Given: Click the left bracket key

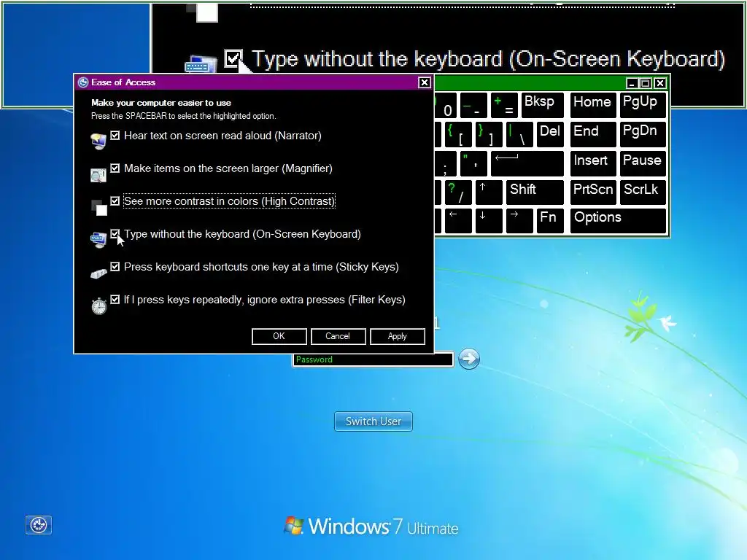Looking at the screenshot, I should [458, 135].
